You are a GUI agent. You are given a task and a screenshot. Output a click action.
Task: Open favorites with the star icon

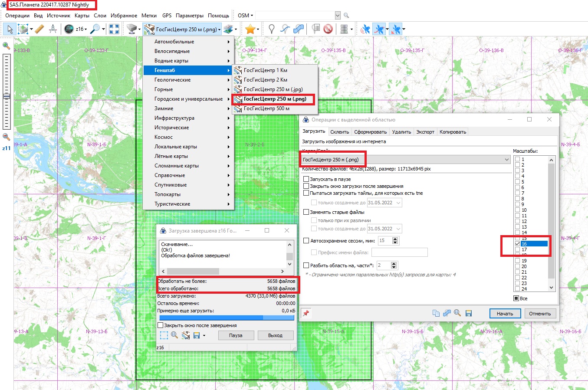250,29
